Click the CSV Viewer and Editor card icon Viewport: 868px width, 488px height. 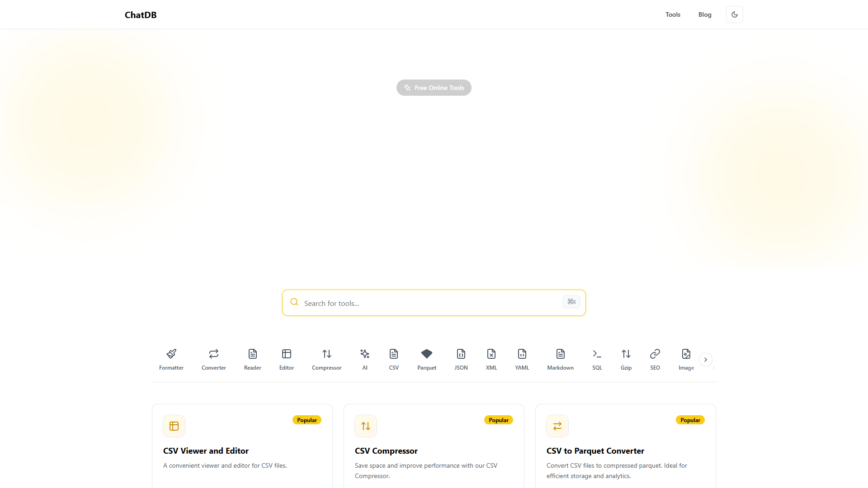174,426
